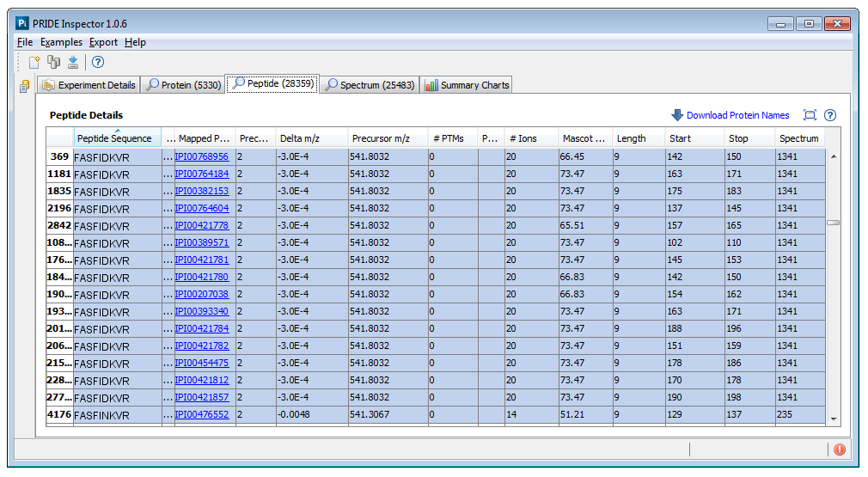Click the table scrollbar down arrow

[833, 419]
